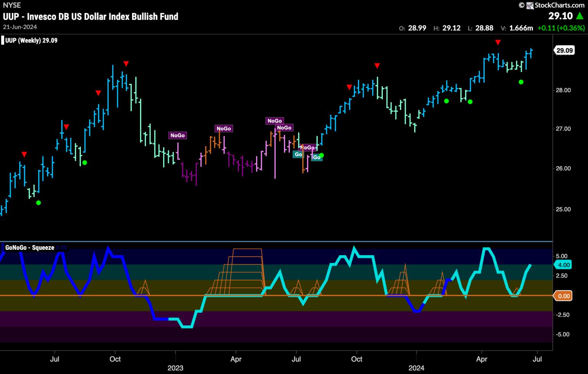This screenshot has height=374, width=588.
Task: Click the lowest green dot near 25.00
Action: [x=38, y=203]
